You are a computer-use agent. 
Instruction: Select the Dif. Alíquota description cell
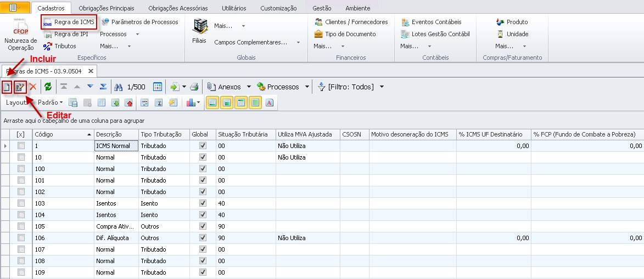(x=116, y=237)
